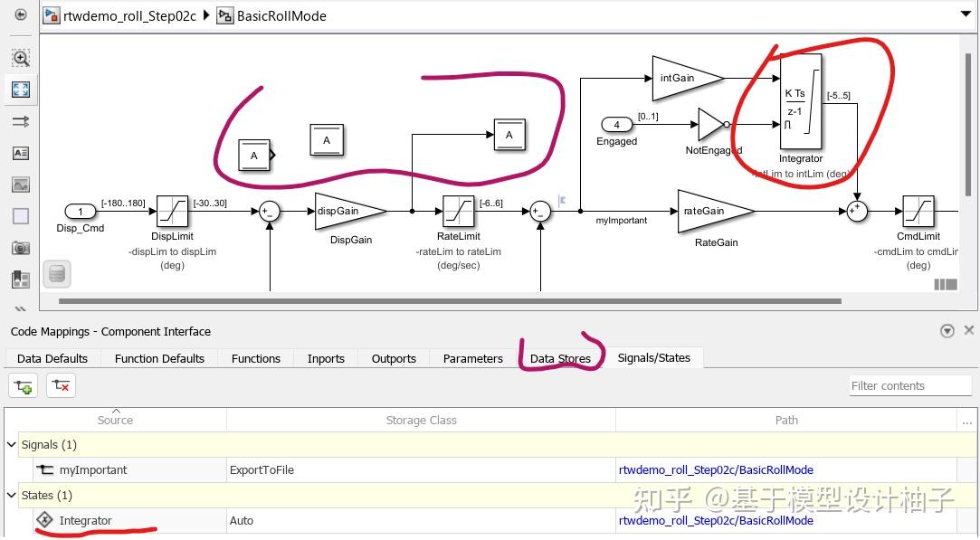980x540 pixels.
Task: Switch to the Data Defaults tab
Action: click(x=52, y=358)
